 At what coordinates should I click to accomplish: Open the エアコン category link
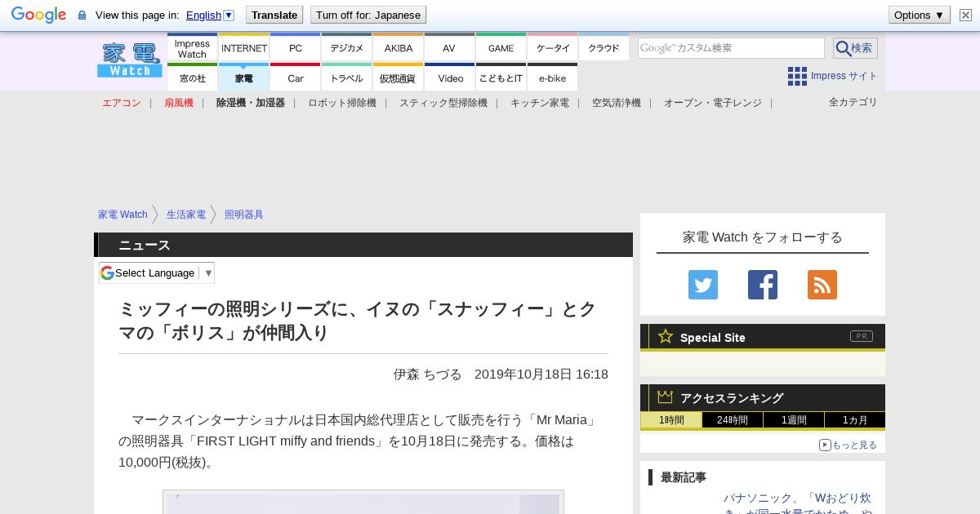(x=122, y=103)
